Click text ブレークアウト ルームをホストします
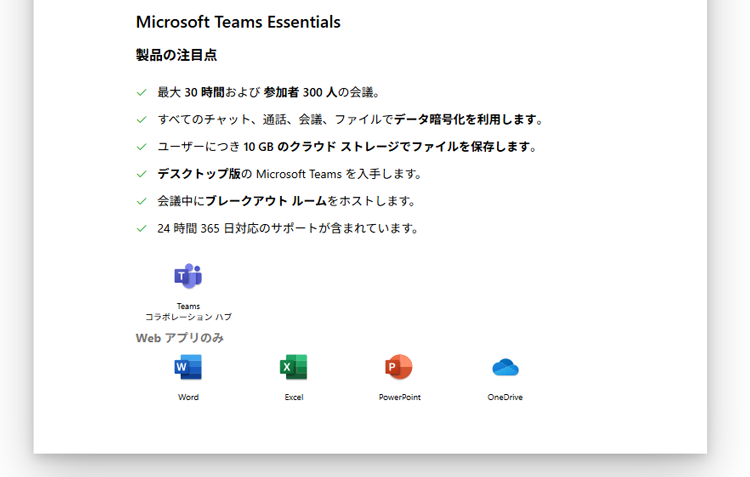This screenshot has height=477, width=750. pos(286,201)
